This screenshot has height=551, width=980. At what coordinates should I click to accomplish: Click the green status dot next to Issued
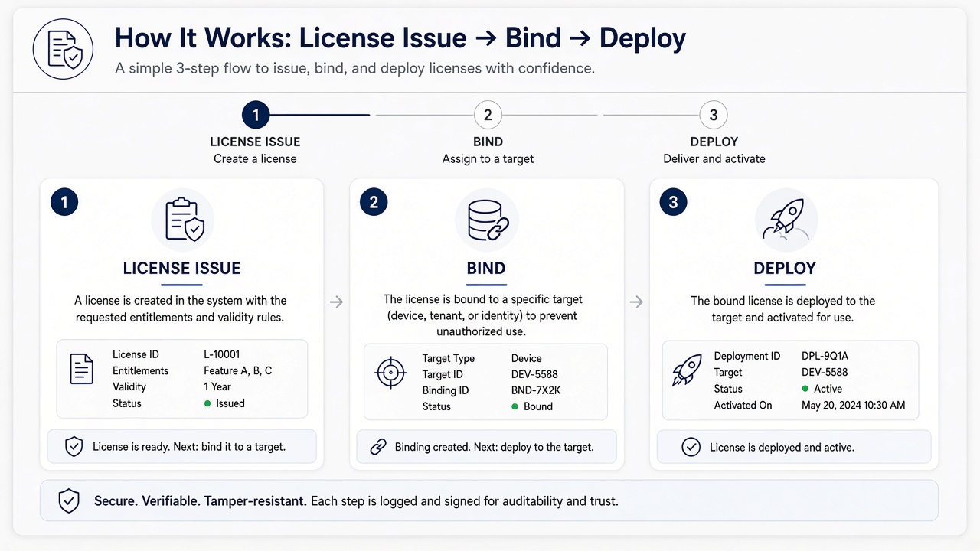coord(207,403)
